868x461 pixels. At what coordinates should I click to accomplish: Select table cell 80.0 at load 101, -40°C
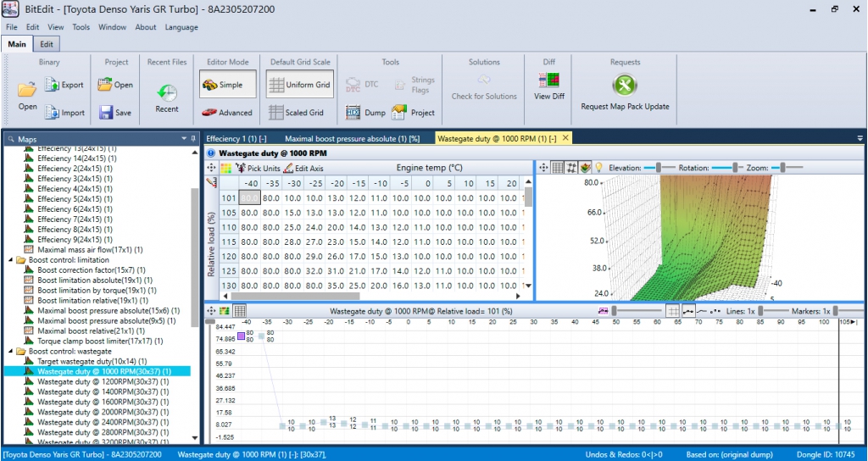click(x=250, y=198)
